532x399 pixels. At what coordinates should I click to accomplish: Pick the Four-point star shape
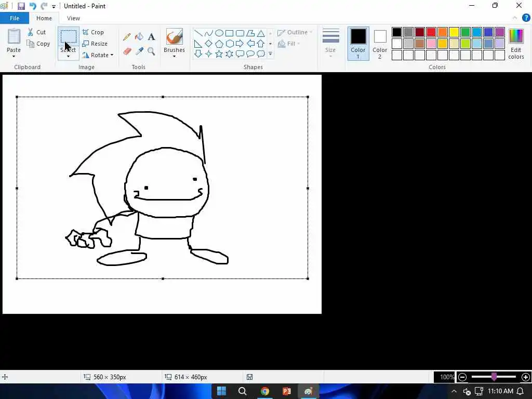(x=209, y=54)
